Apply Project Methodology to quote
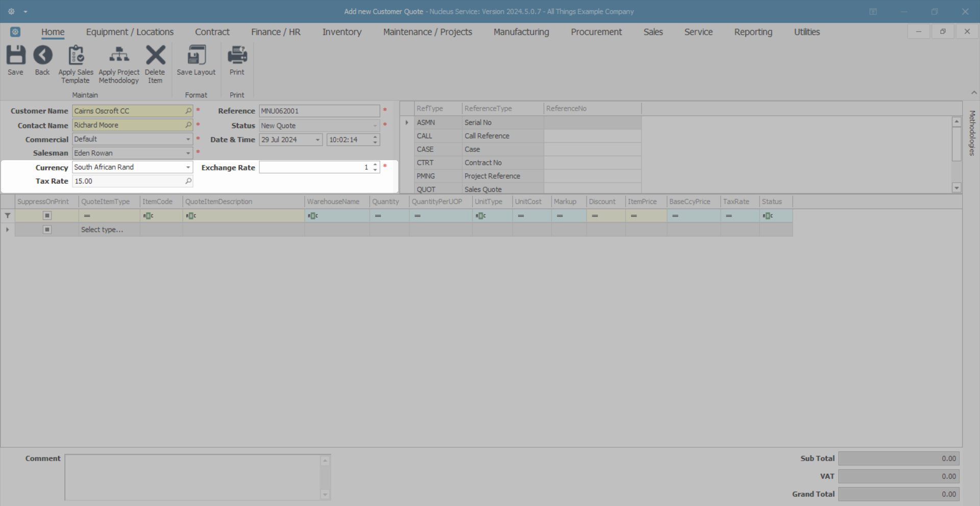 (119, 64)
